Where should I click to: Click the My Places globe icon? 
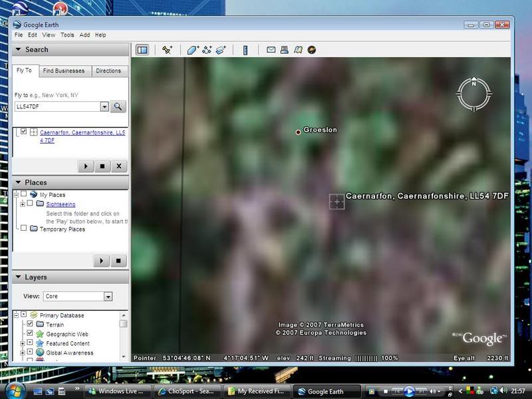[x=34, y=194]
